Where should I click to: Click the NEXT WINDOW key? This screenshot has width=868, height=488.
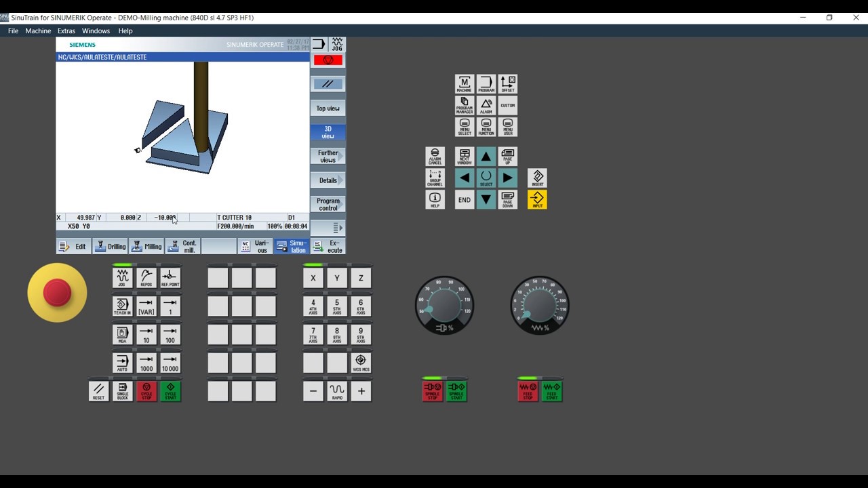click(x=464, y=157)
